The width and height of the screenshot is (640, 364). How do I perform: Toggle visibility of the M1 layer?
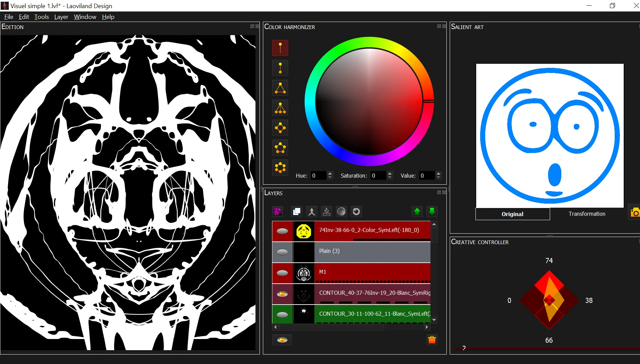[x=282, y=273]
